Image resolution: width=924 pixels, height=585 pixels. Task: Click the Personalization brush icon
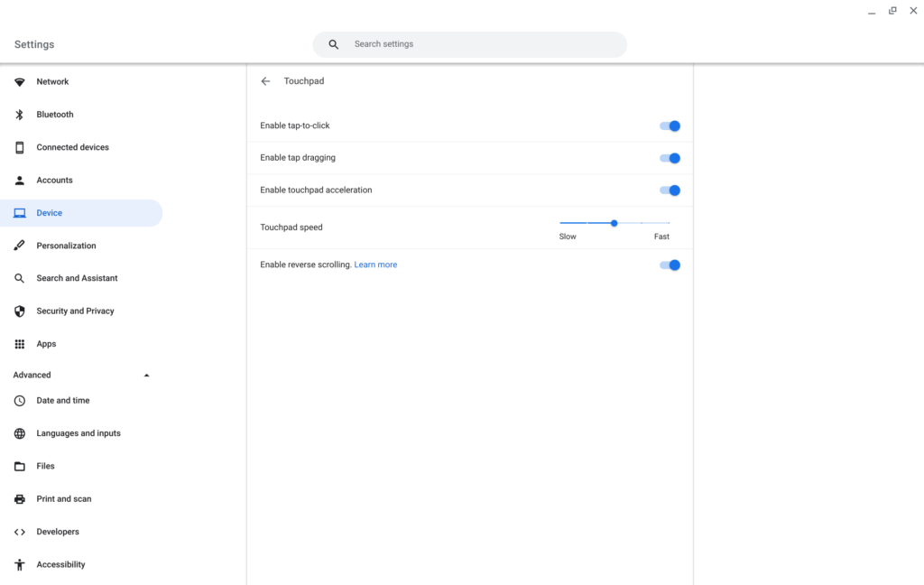click(20, 246)
